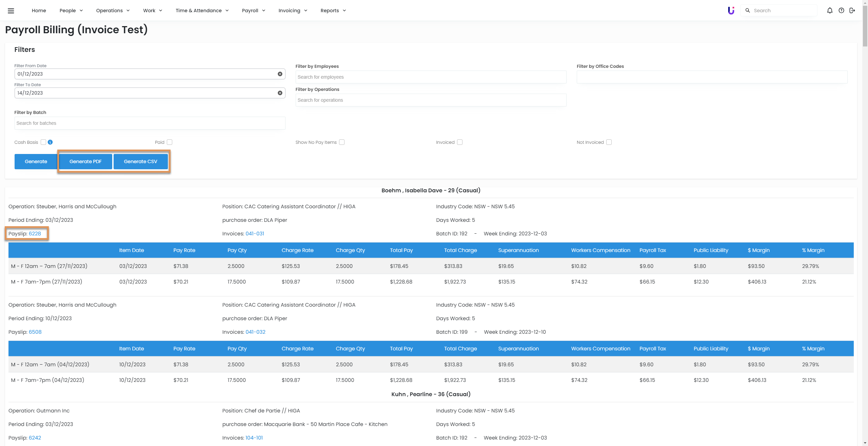
Task: Click the notifications bell icon
Action: (x=830, y=11)
